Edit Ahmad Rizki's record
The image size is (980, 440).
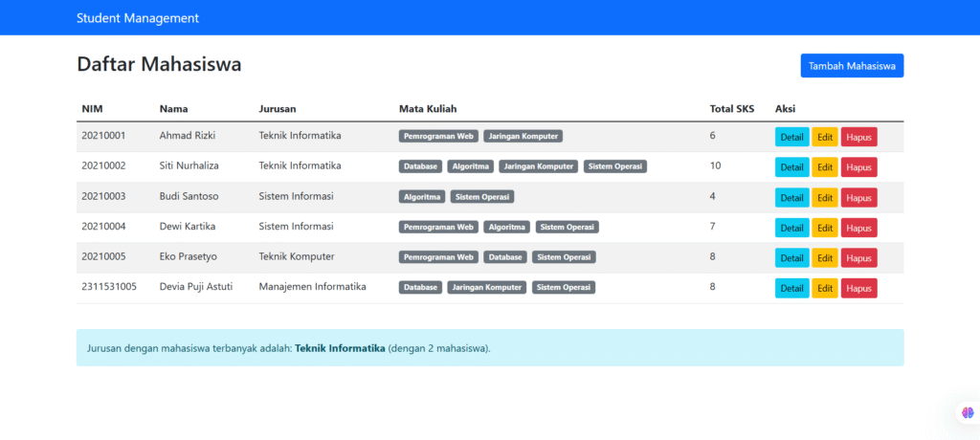click(x=824, y=137)
